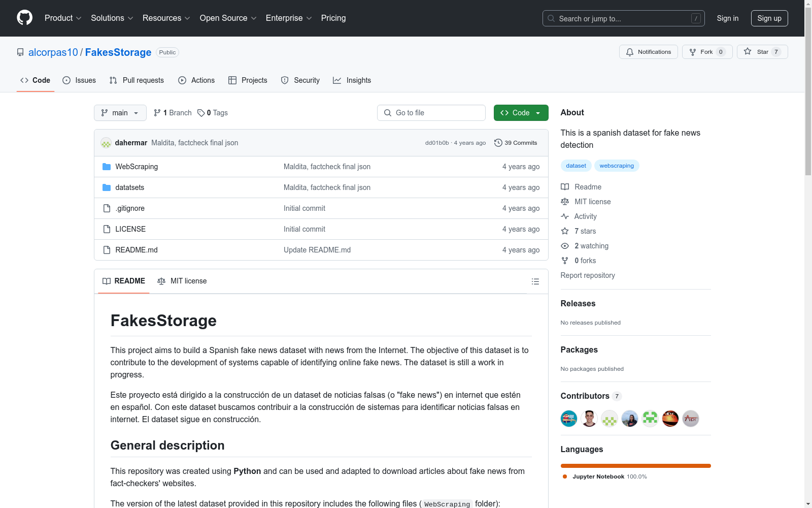Click the eye icon next to watching
The width and height of the screenshot is (812, 508).
tap(565, 246)
